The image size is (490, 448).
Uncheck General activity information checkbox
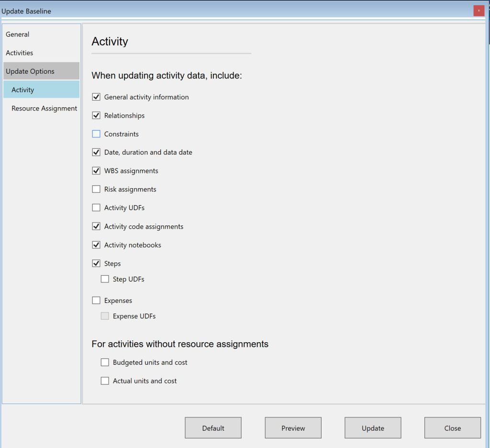click(96, 97)
